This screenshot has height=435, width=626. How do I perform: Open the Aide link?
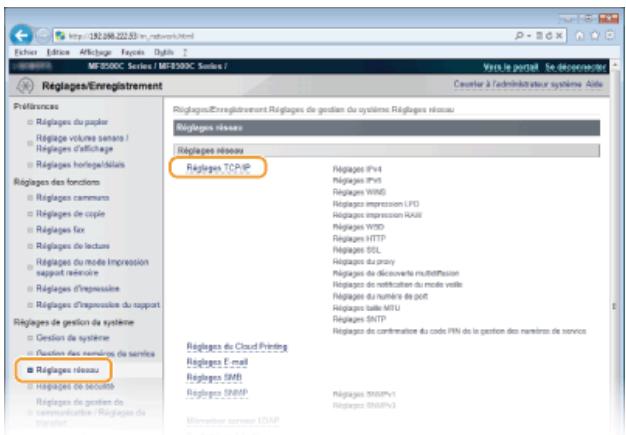click(x=594, y=84)
